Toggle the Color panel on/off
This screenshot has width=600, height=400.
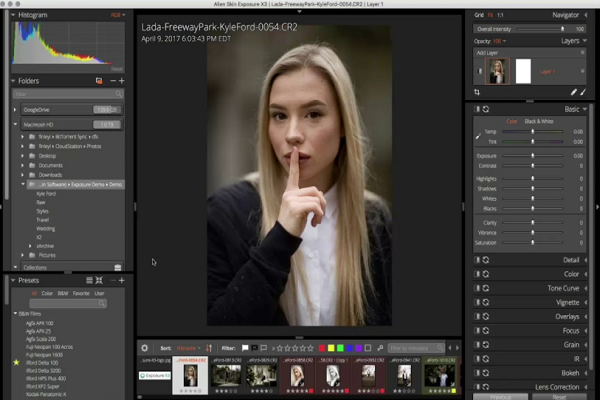click(x=477, y=274)
